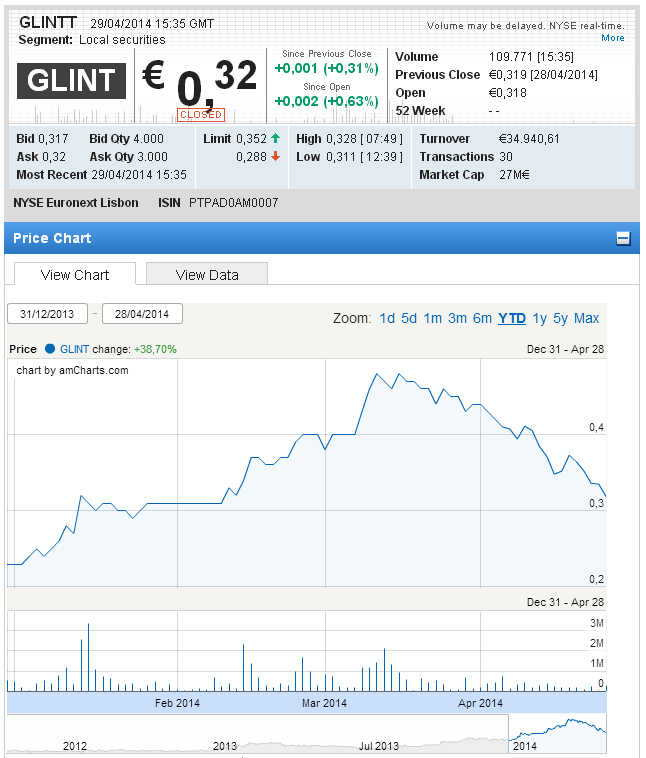Click the GLINT logo badge
The height and width of the screenshot is (758, 646).
[x=72, y=80]
